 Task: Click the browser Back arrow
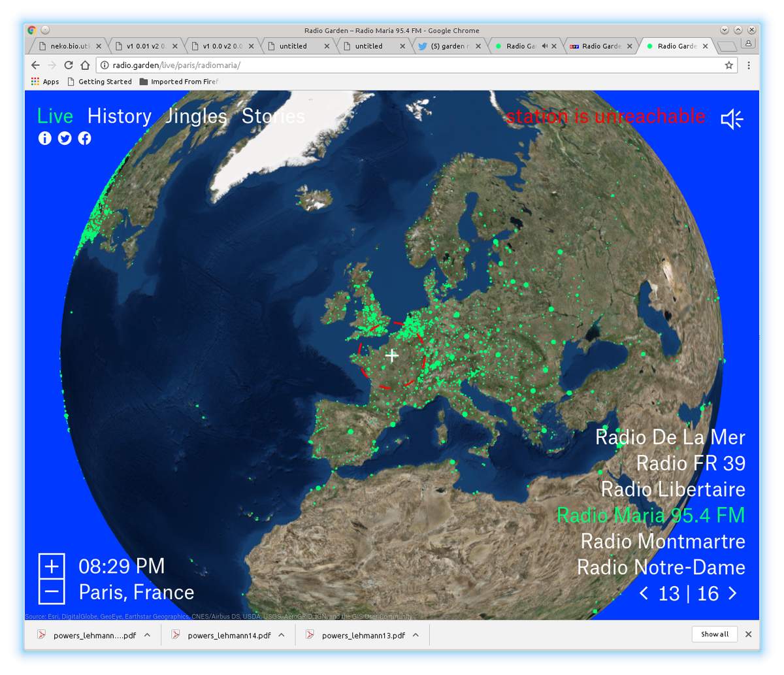coord(36,65)
